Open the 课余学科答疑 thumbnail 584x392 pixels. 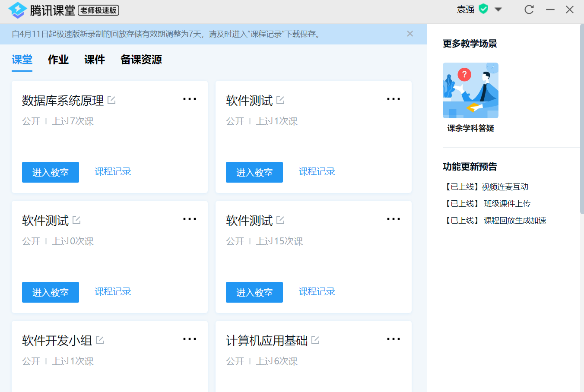pos(470,91)
